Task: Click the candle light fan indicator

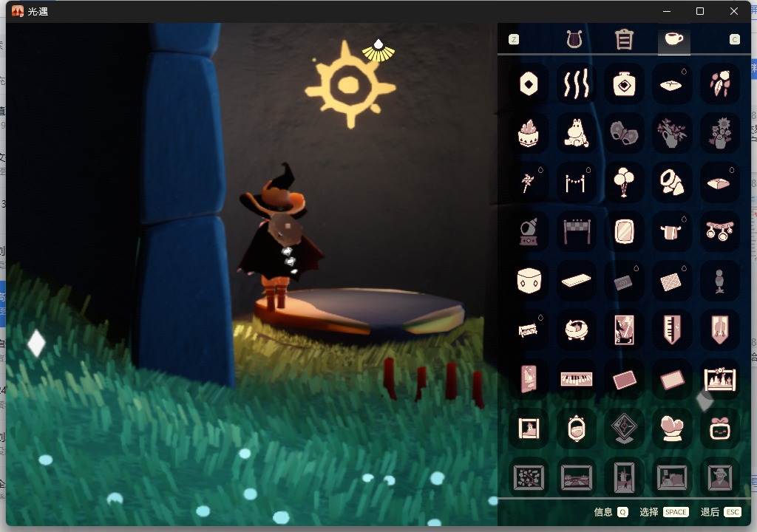Action: tap(378, 51)
